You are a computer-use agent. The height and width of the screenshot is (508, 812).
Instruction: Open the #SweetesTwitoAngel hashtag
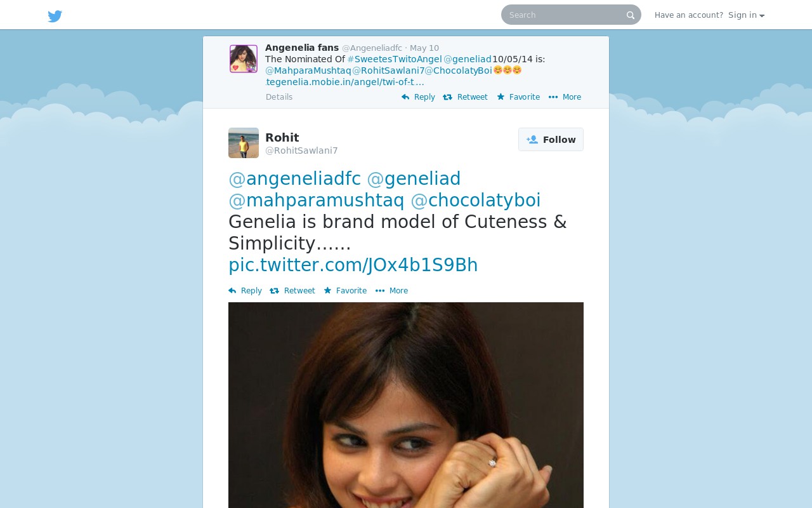395,59
